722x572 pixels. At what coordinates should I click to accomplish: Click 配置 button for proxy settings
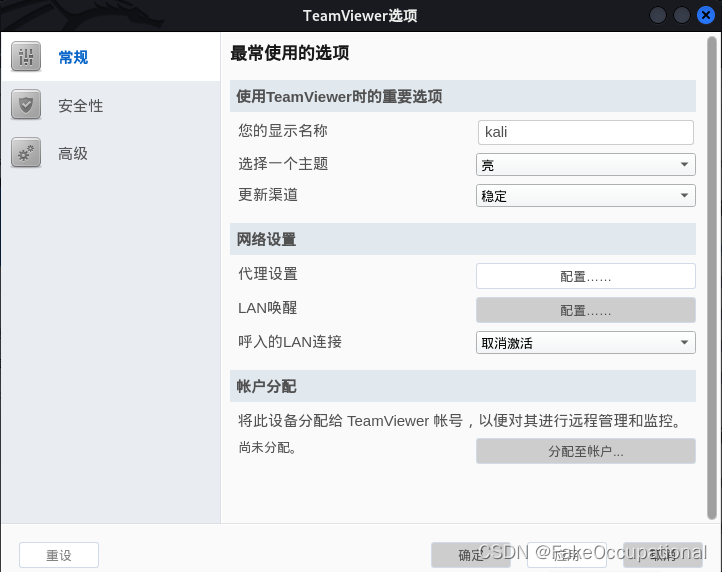click(586, 276)
